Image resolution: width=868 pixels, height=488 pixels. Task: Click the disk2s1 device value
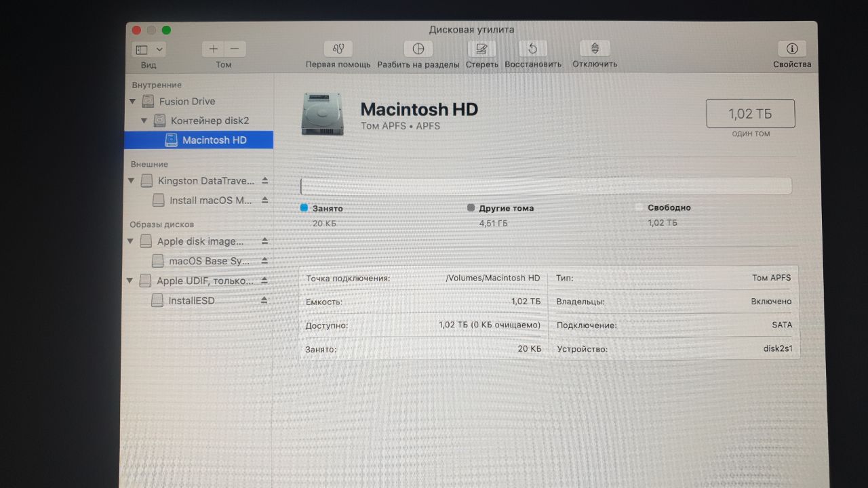[778, 349]
